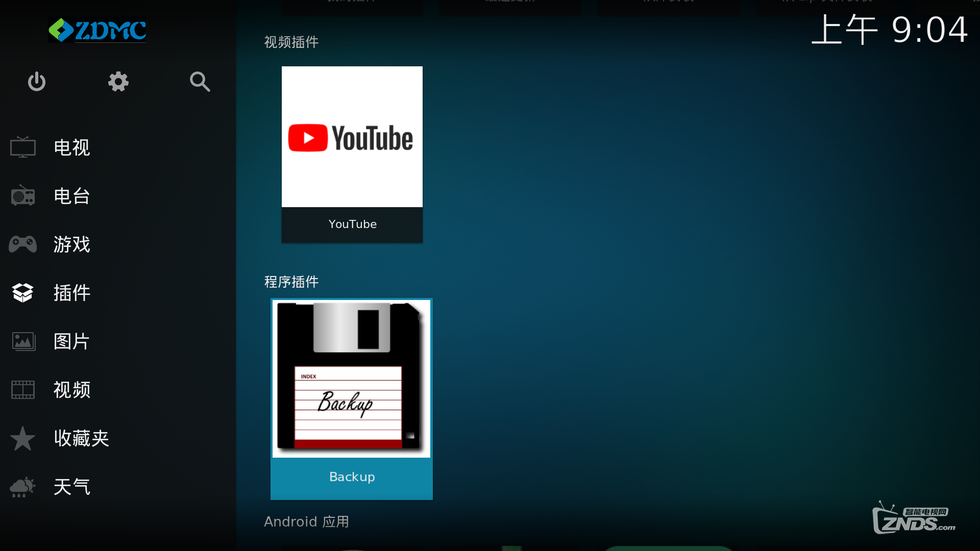Screen dimensions: 980x551
Task: Select the gamepad icon
Action: tap(23, 244)
